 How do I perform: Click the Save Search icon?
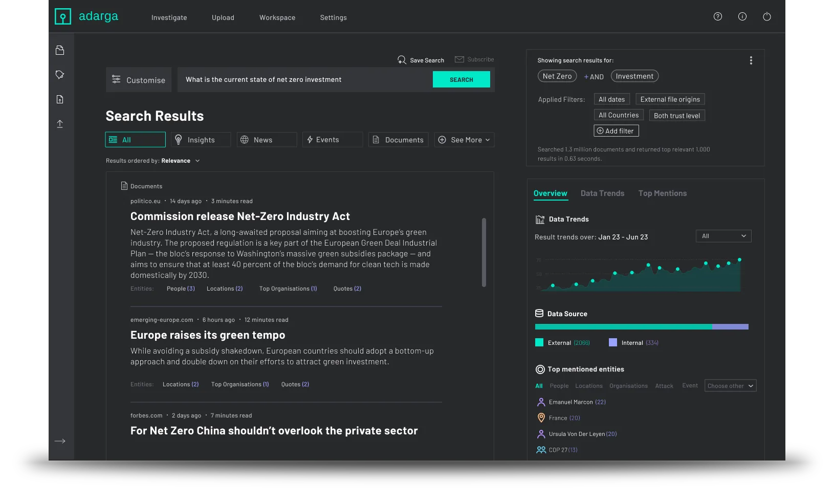[402, 60]
